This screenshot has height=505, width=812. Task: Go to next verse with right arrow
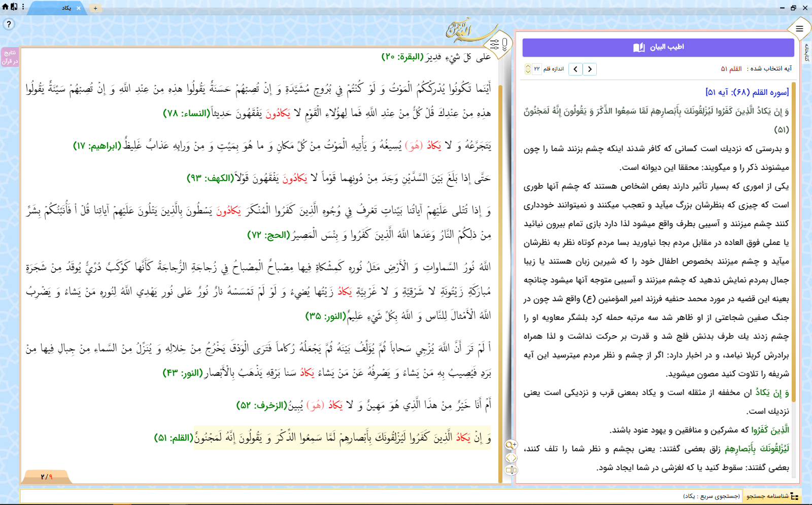590,69
